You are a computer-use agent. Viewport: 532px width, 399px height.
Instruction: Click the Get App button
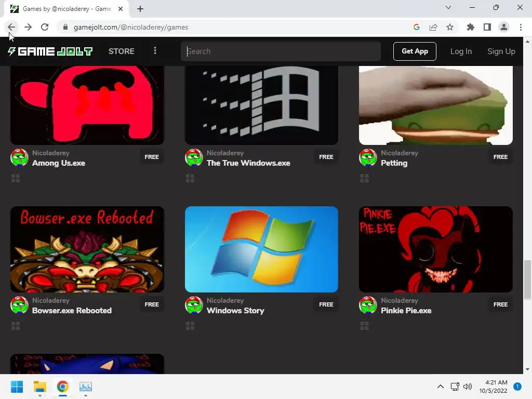coord(415,51)
